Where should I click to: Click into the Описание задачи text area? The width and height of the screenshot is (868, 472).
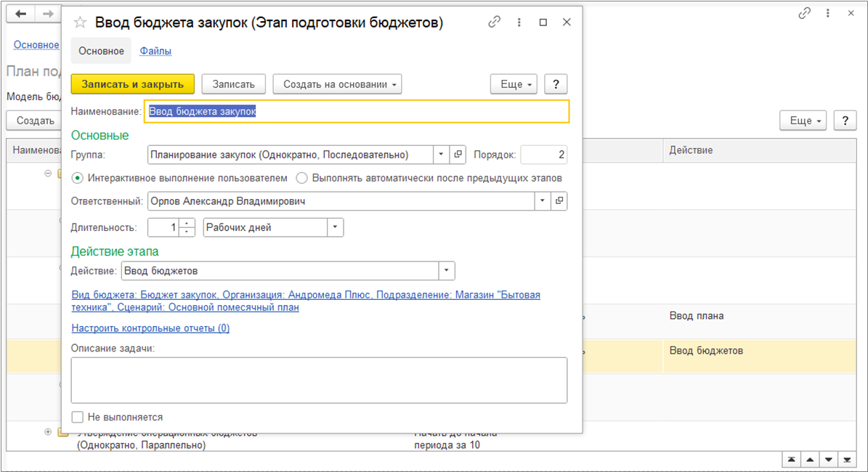[x=319, y=380]
